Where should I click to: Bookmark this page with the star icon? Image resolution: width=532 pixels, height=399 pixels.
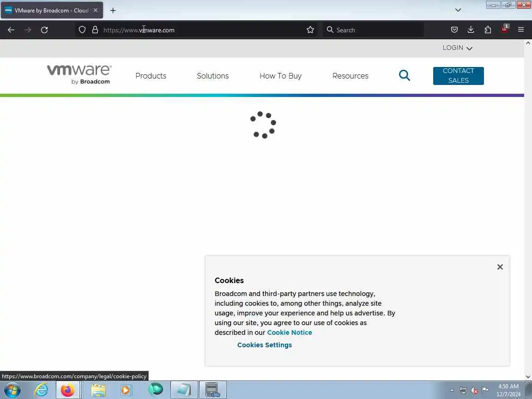click(310, 30)
